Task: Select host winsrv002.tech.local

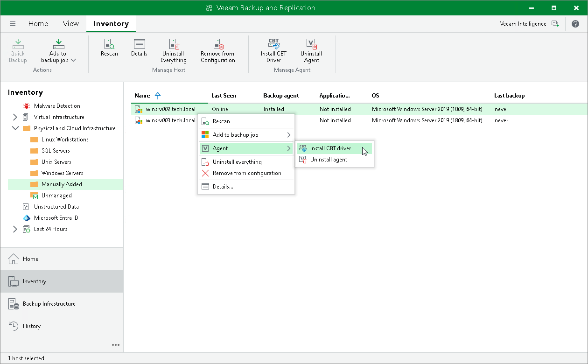Action: (170, 109)
